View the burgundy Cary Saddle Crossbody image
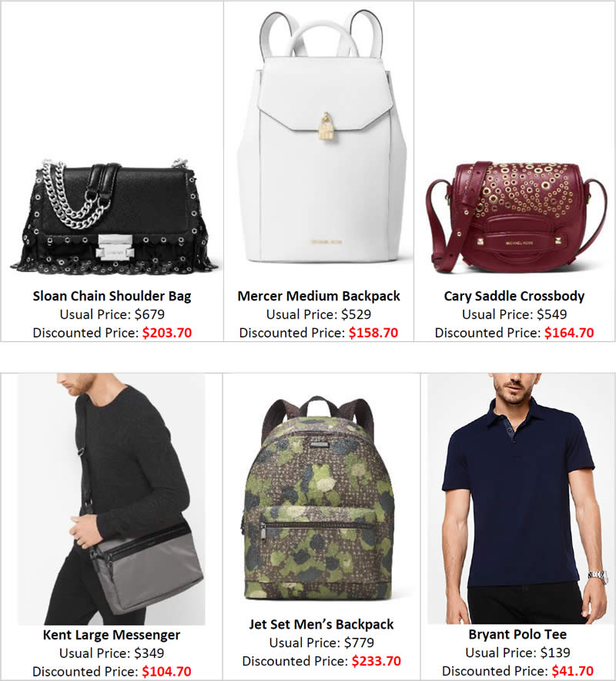Screen dimensions: 616x681 pos(516,216)
